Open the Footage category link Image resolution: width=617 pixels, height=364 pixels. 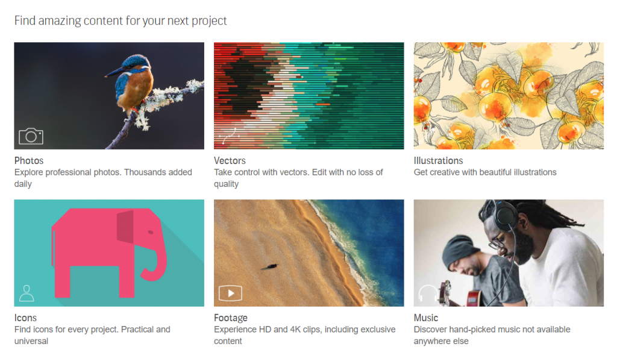tap(230, 318)
